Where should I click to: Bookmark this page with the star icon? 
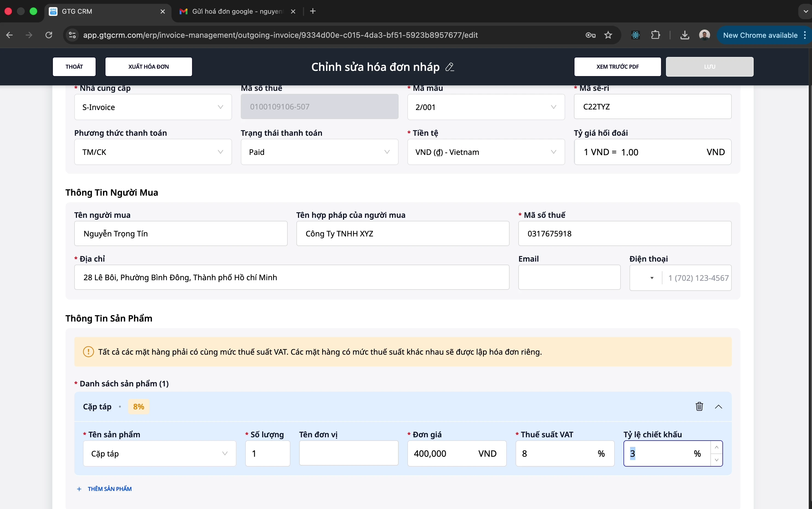[x=608, y=35]
